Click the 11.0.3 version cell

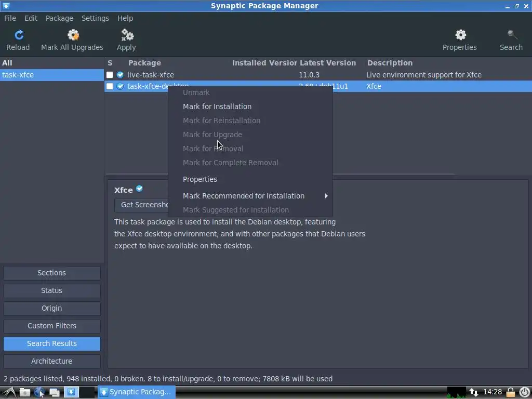[309, 75]
